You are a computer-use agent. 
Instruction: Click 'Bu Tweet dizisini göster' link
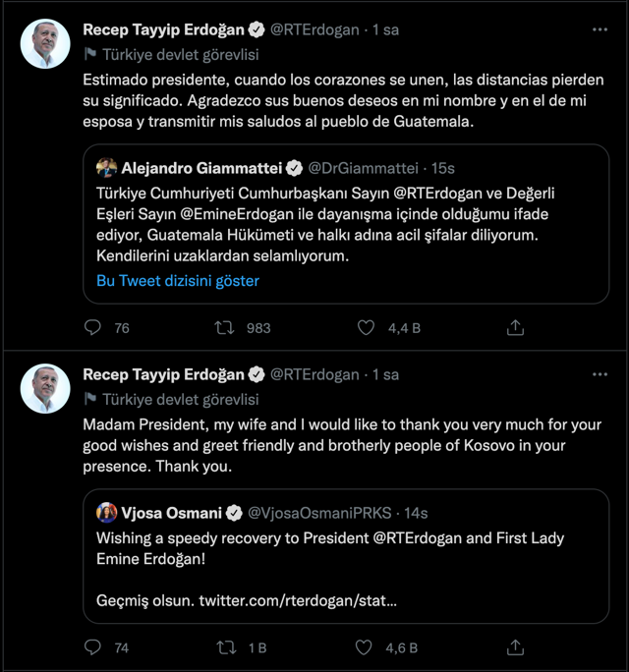[x=178, y=280]
